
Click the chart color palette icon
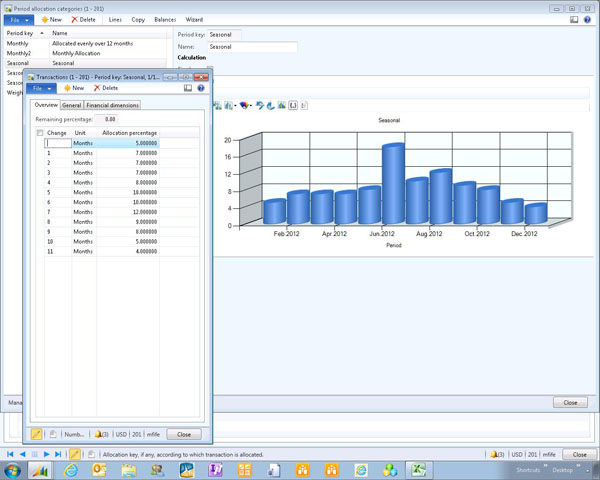point(245,105)
